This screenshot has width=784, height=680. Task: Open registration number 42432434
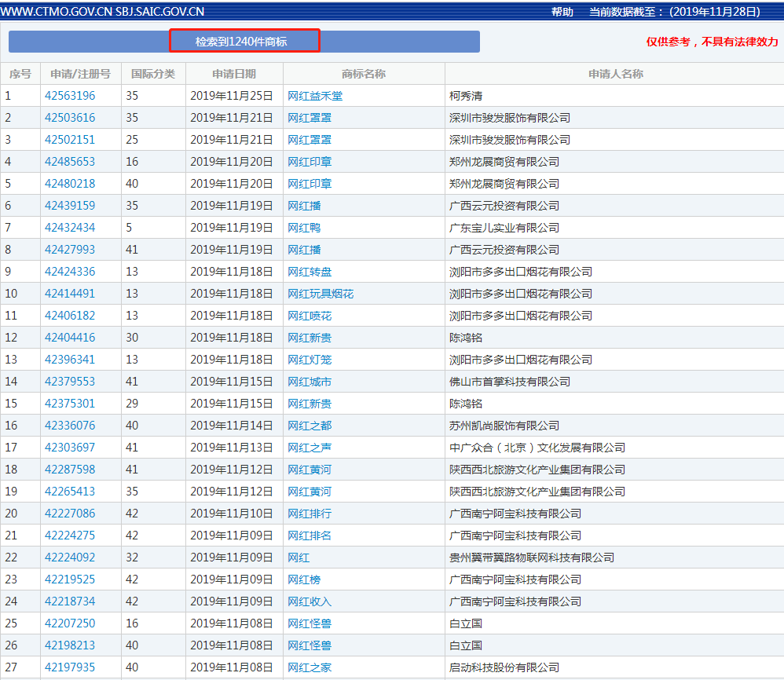(x=70, y=228)
